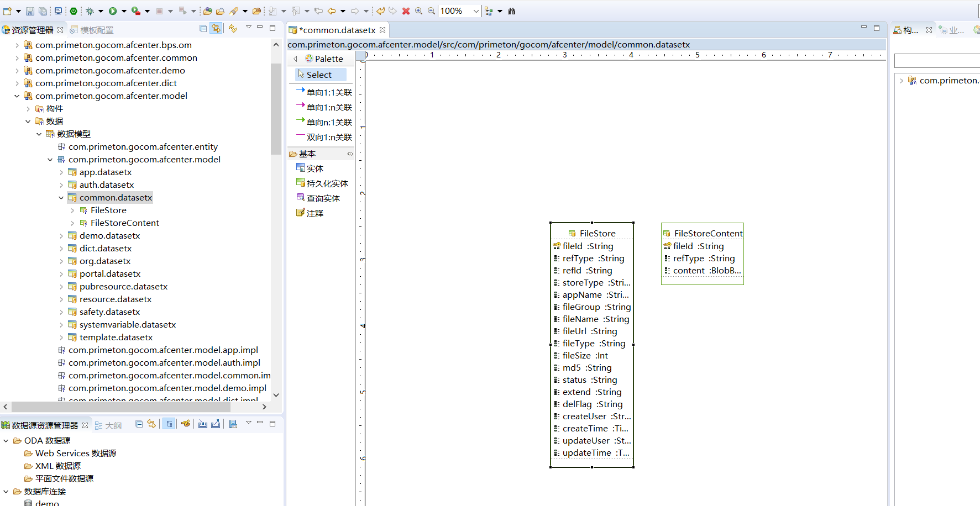Screen dimensions: 980x506
Task: Click the red X delete icon
Action: [406, 11]
